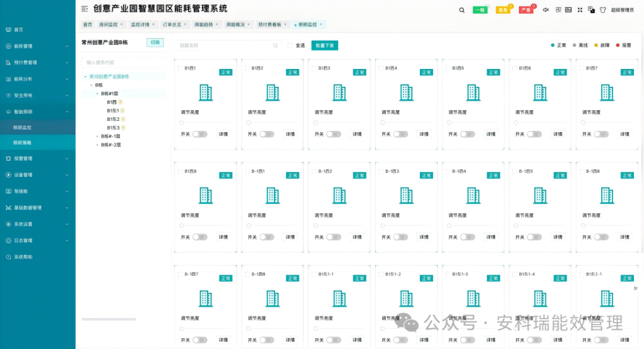Click the building icon on card B1西1
This screenshot has width=644, height=349.
click(205, 93)
